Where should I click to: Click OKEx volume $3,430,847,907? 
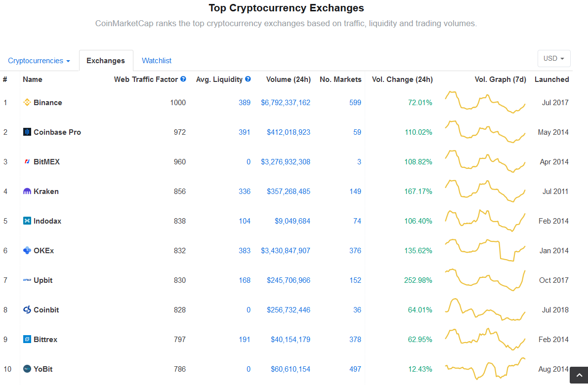click(286, 251)
